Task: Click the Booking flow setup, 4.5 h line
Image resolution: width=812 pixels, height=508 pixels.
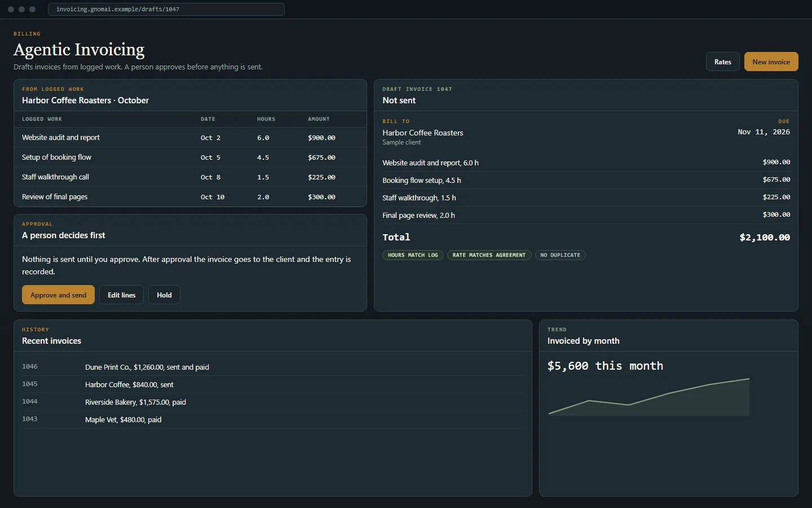Action: [586, 180]
